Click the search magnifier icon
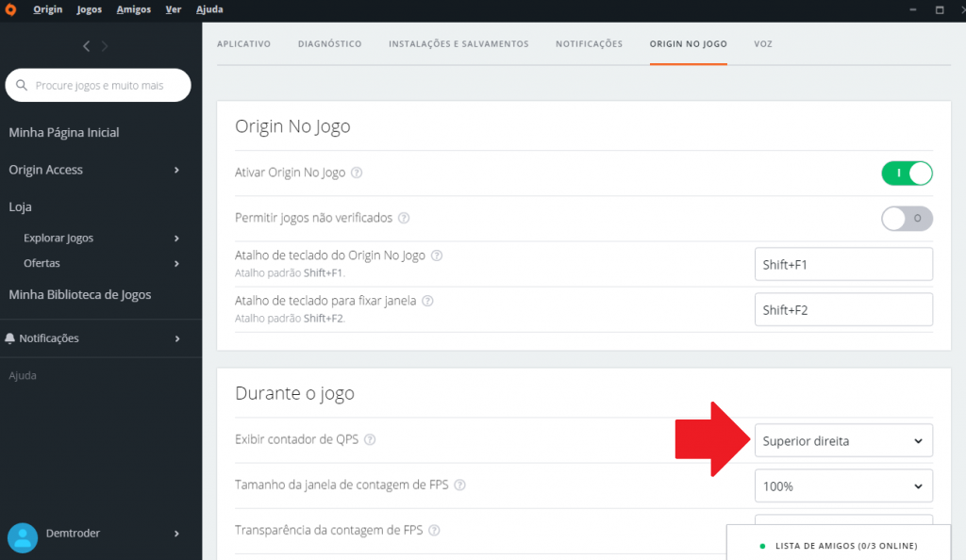Viewport: 966px width, 560px height. 22,85
